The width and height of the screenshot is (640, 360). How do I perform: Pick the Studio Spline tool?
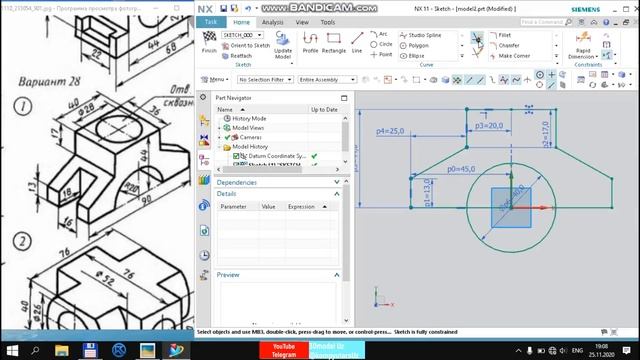pyautogui.click(x=420, y=36)
